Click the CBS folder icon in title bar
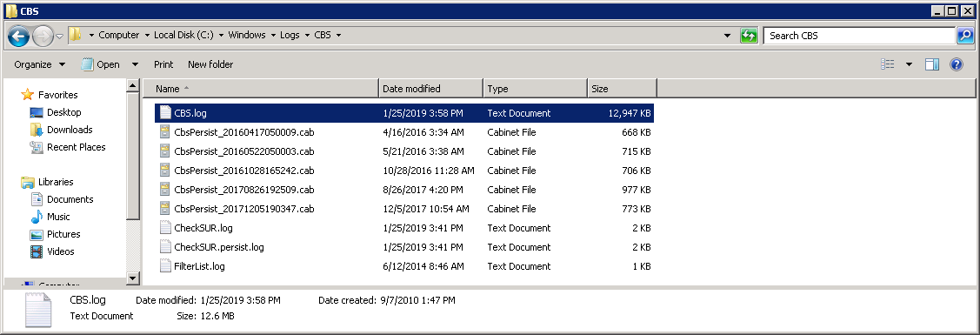The width and height of the screenshot is (980, 335). (x=11, y=10)
